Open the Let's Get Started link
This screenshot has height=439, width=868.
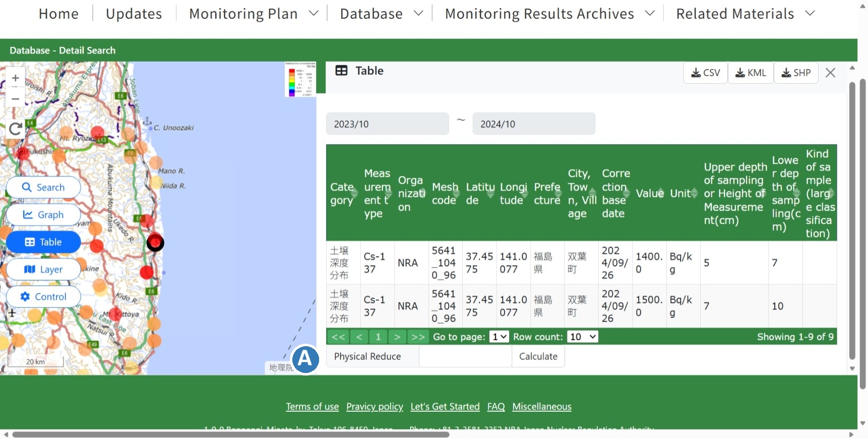click(445, 406)
